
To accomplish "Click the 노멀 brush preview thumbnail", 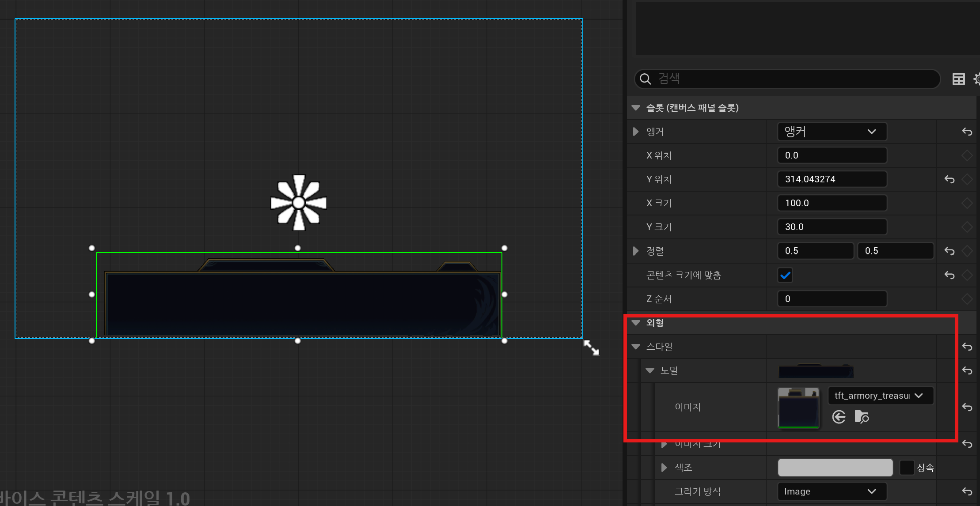I will click(x=816, y=371).
